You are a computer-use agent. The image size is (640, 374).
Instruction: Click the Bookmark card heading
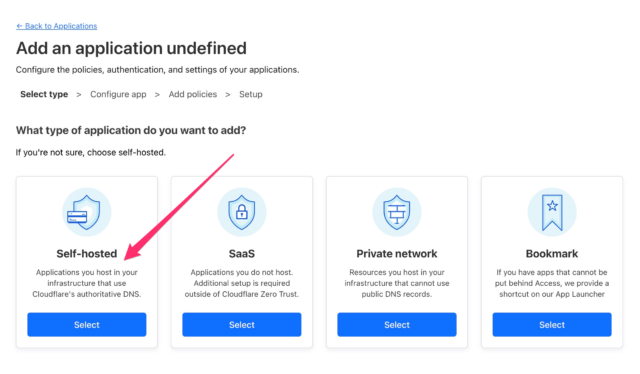coord(552,254)
